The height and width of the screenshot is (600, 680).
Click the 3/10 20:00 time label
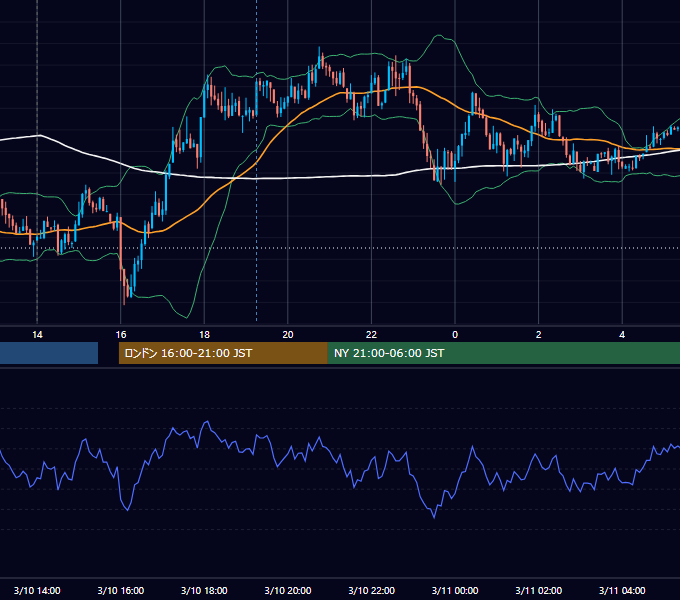click(x=288, y=590)
